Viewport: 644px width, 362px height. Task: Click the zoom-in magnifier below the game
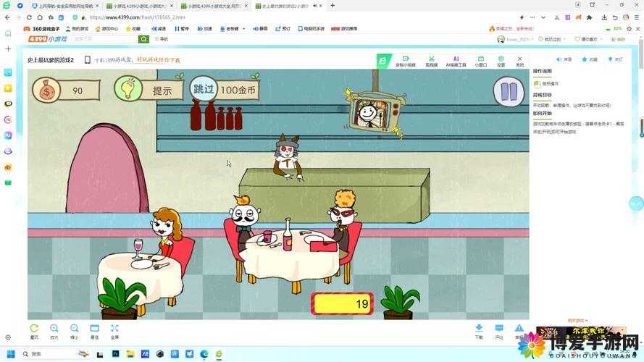[54, 331]
